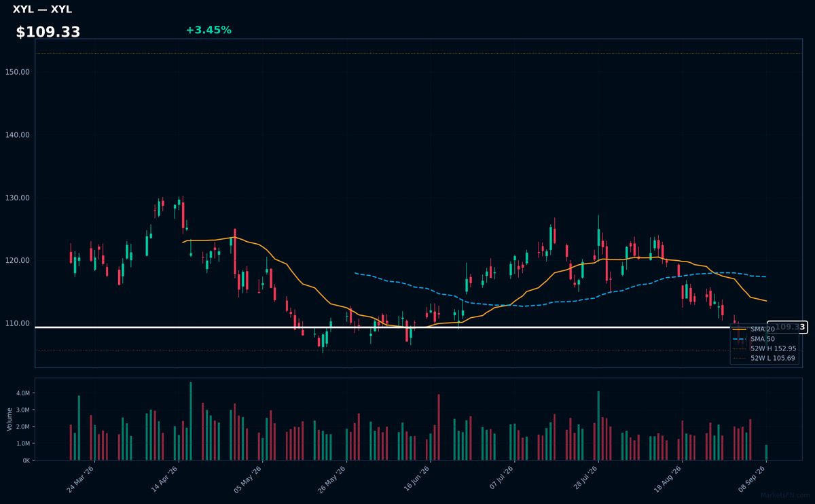Click the 109.33 current price tag

pos(787,327)
